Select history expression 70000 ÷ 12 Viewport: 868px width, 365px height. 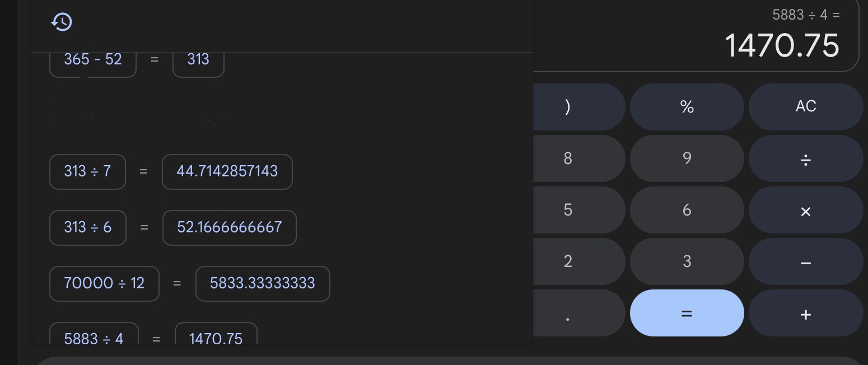[104, 284]
